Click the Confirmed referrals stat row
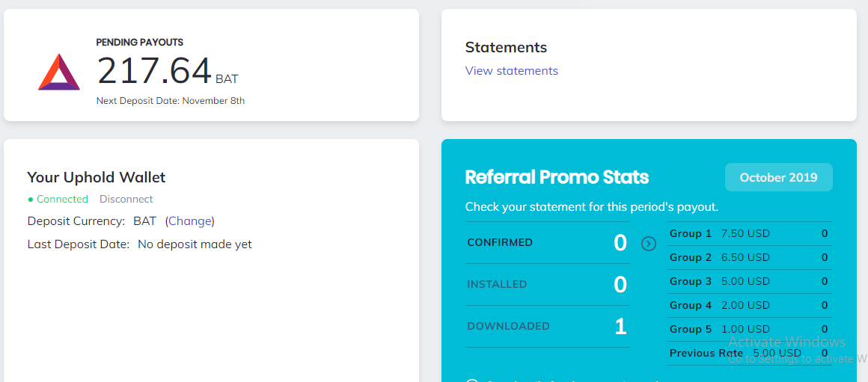Image resolution: width=868 pixels, height=382 pixels. [547, 243]
